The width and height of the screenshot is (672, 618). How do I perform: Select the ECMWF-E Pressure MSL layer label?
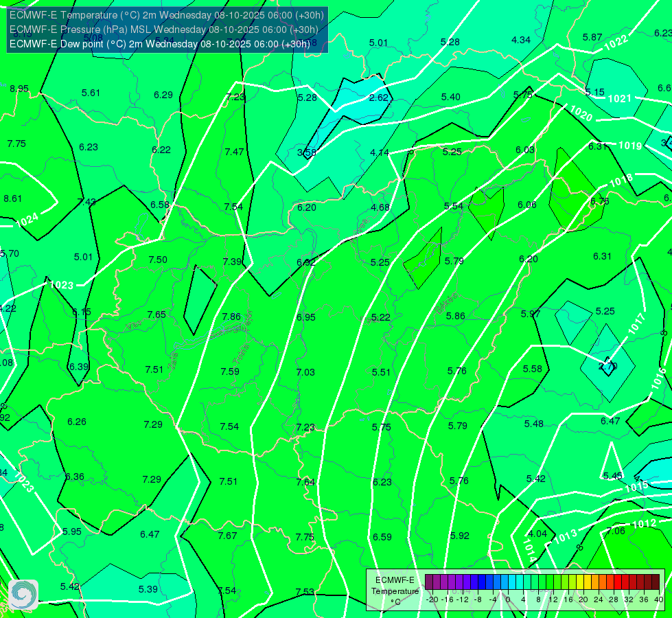[164, 30]
